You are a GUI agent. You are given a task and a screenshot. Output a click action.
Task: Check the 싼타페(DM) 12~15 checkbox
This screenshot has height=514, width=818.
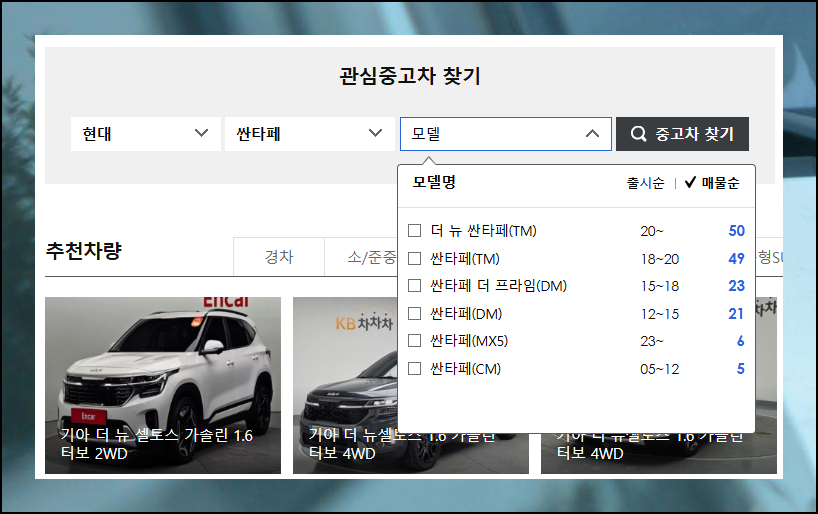coord(414,314)
